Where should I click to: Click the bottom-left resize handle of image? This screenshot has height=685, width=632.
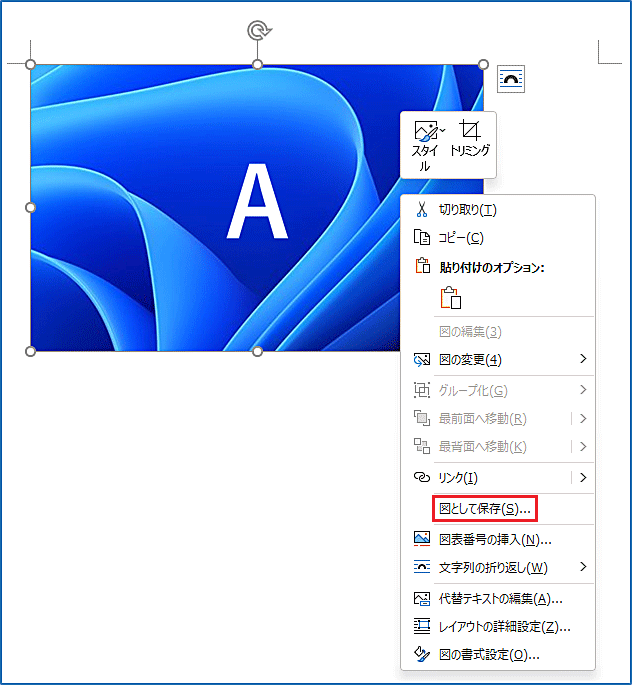(30, 351)
